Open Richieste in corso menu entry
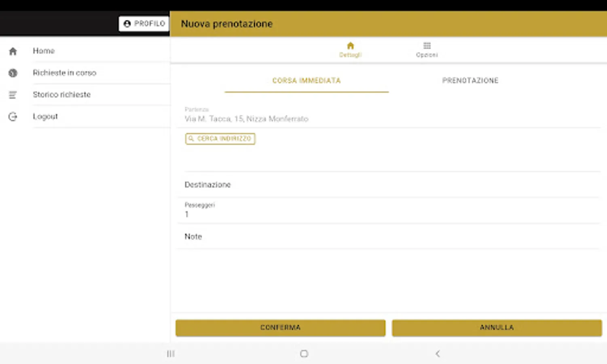 pyautogui.click(x=85, y=73)
